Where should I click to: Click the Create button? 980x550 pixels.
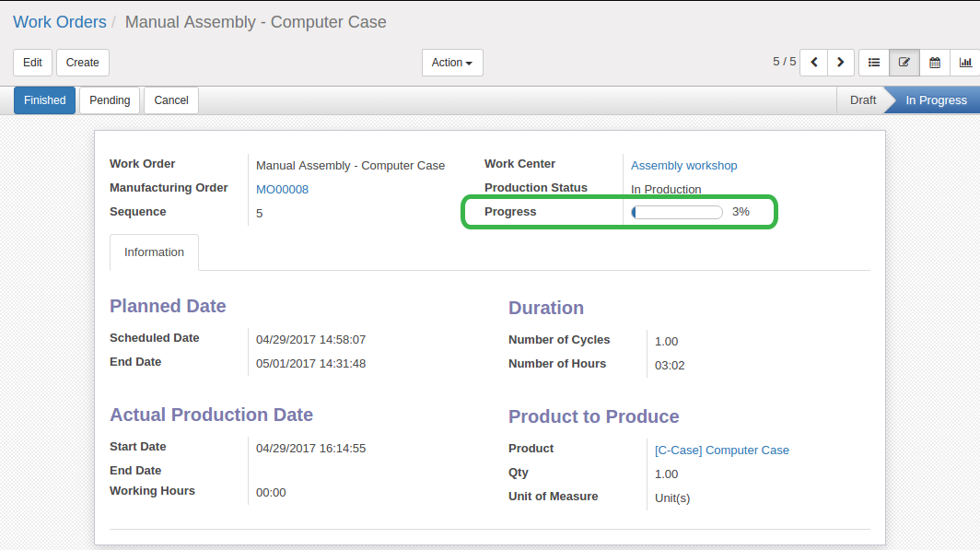coord(83,63)
